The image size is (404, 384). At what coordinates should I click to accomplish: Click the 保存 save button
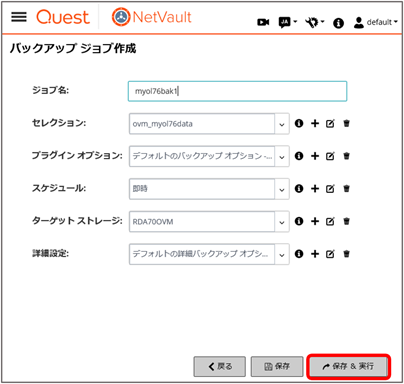pyautogui.click(x=277, y=366)
